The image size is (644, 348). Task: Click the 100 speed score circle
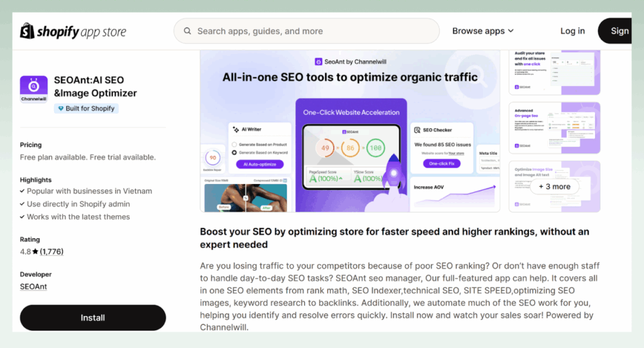(375, 148)
